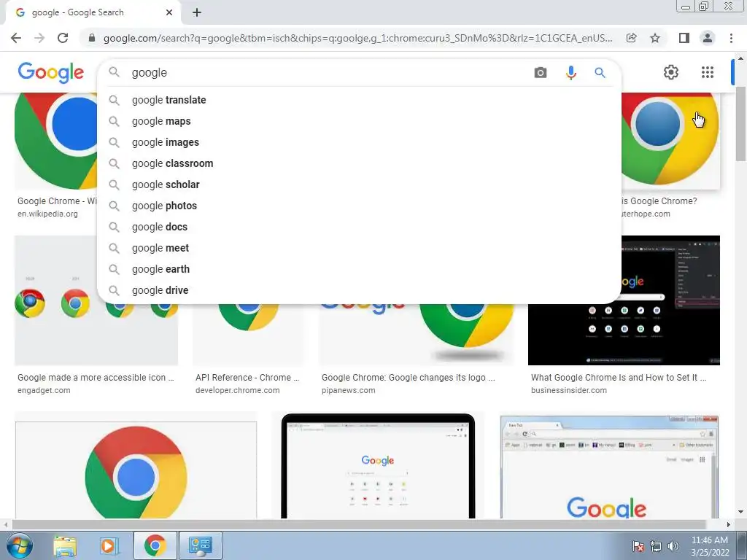Start search by image with camera icon
The image size is (747, 560).
(541, 72)
